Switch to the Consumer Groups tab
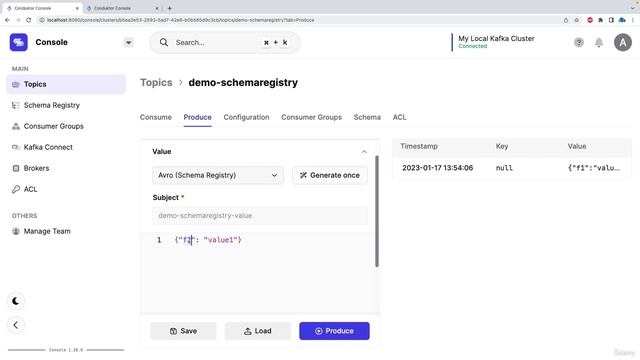This screenshot has height=360, width=640. click(311, 117)
